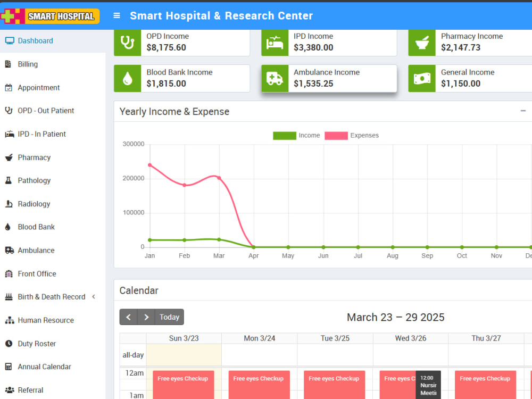Click the OPD stethoscope sidebar icon
The height and width of the screenshot is (399, 532).
pyautogui.click(x=9, y=111)
